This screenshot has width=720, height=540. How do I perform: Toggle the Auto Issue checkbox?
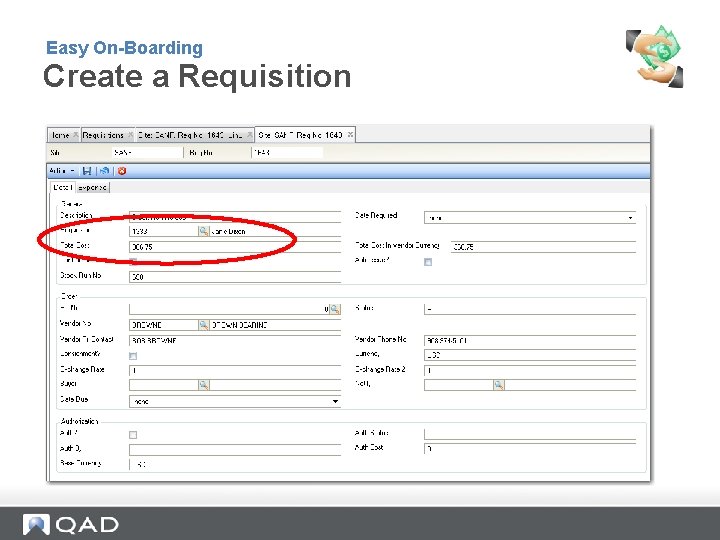click(x=428, y=262)
